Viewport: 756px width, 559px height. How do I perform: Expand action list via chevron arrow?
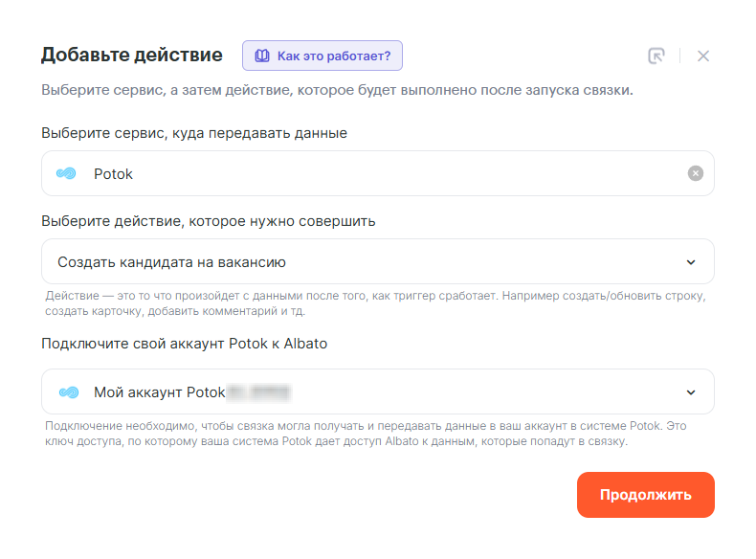[692, 262]
